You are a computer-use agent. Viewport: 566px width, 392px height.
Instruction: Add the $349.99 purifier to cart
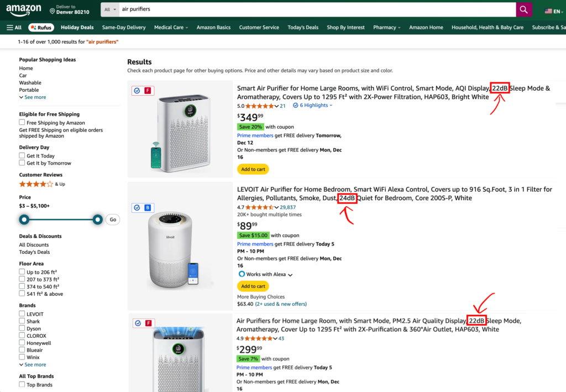[x=253, y=169]
